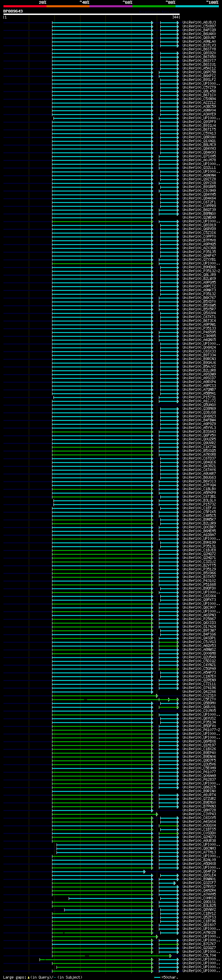Click the UniRef100_P62837 label
Screen dimensions: 222x980
[199, 780]
